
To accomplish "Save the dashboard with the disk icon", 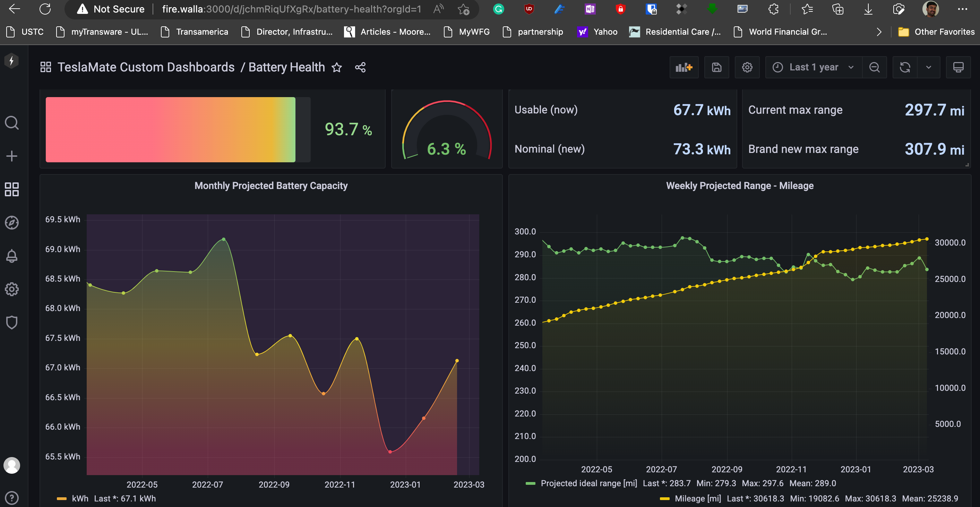I will pos(716,67).
